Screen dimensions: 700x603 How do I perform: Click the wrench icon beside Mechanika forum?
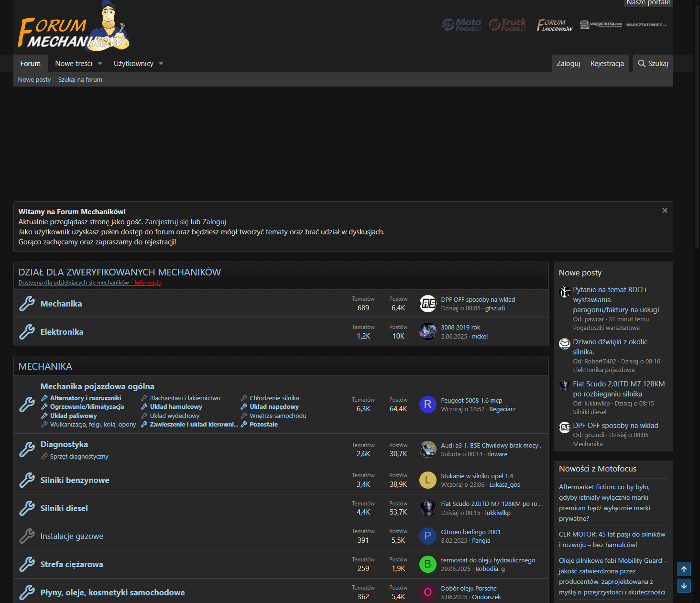click(x=27, y=304)
